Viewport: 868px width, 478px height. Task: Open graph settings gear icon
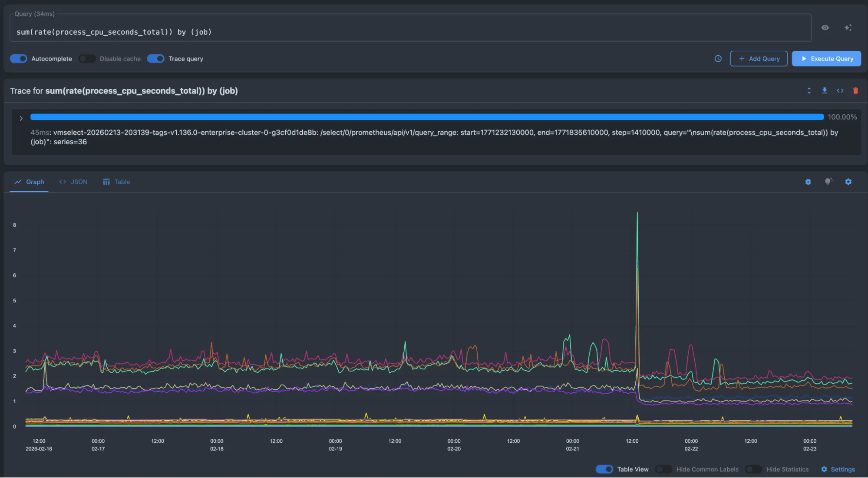pos(848,182)
